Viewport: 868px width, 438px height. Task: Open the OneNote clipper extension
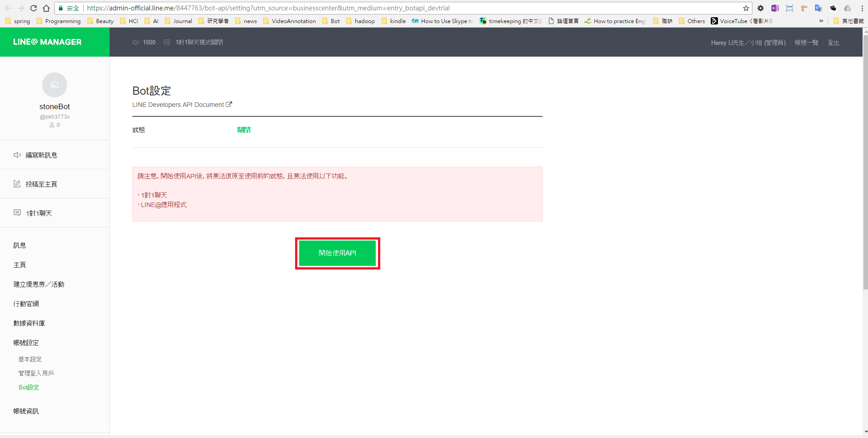pos(775,8)
